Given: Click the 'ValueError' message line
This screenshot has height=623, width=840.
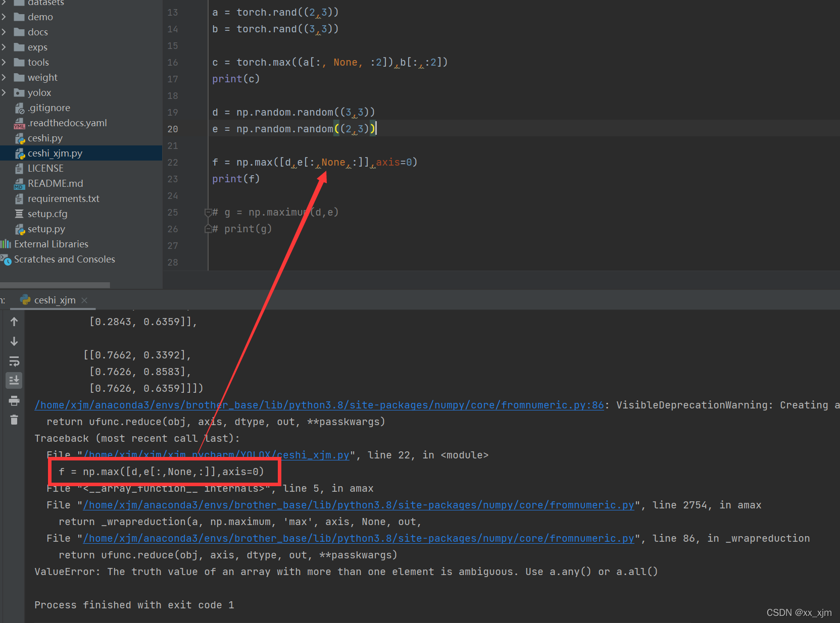Looking at the screenshot, I should click(x=346, y=572).
